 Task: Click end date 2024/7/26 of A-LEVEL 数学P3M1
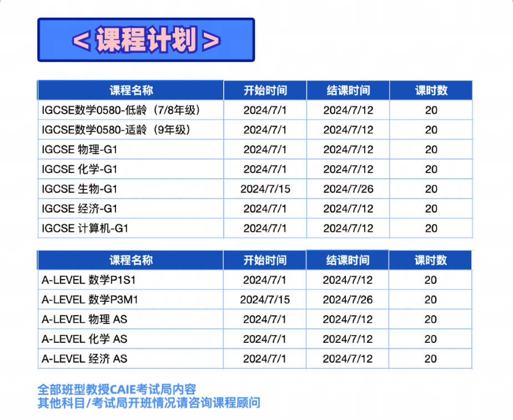pyautogui.click(x=348, y=300)
